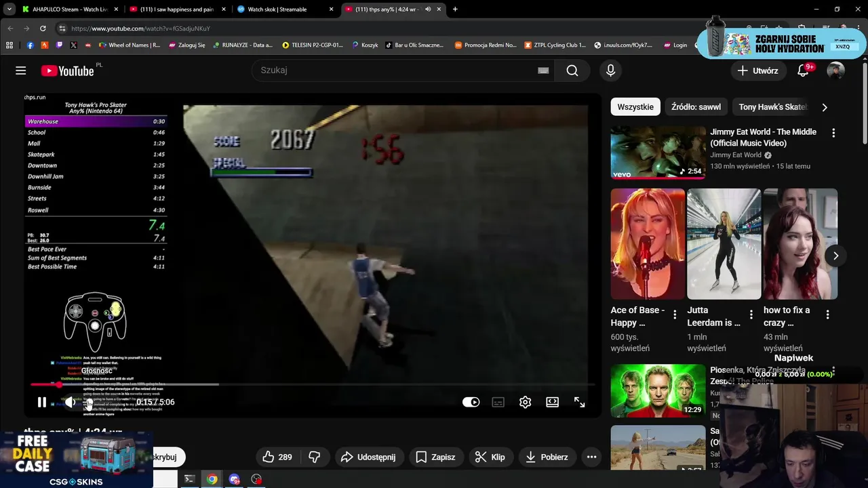This screenshot has height=488, width=868.
Task: Pause the video playback
Action: point(42,402)
